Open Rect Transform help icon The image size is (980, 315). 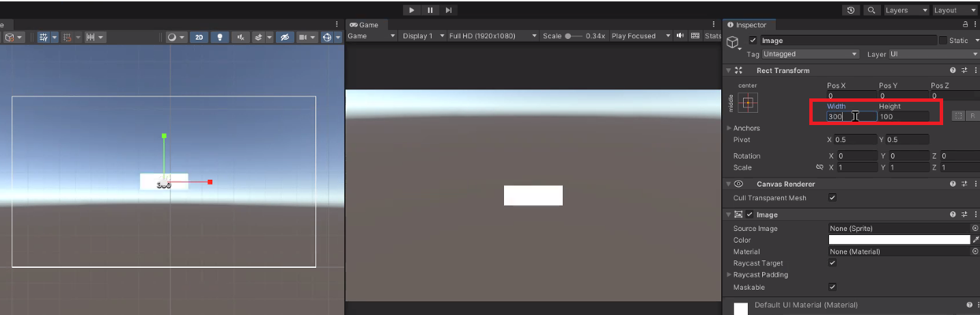point(952,70)
